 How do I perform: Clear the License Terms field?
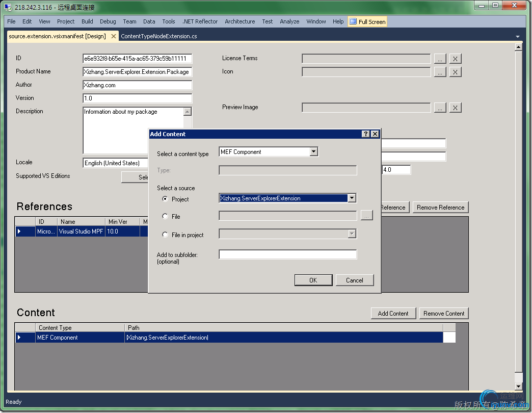coord(456,59)
